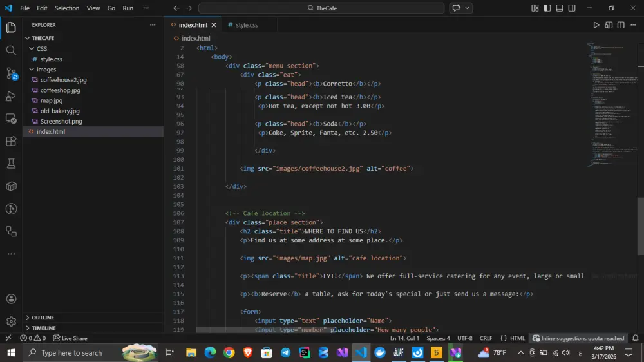Show additional activity bar views ellipsis
This screenshot has width=644, height=362.
pos(11,254)
